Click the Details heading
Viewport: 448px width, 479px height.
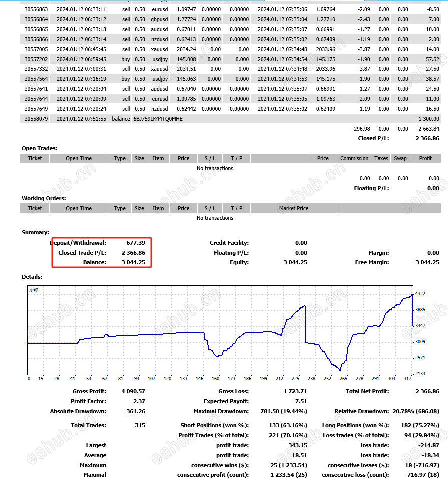[x=32, y=277]
